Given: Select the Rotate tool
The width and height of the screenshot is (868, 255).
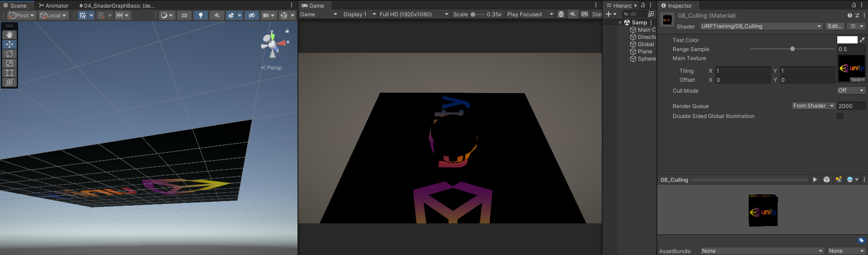Looking at the screenshot, I should tap(9, 54).
